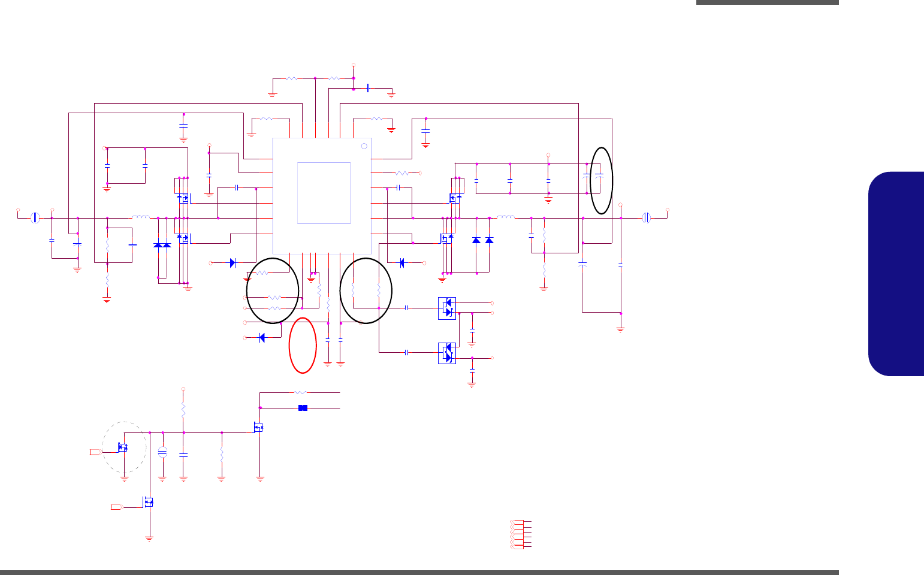Select the horizontal capacitor at top center
The height and width of the screenshot is (575, 924).
tap(368, 88)
